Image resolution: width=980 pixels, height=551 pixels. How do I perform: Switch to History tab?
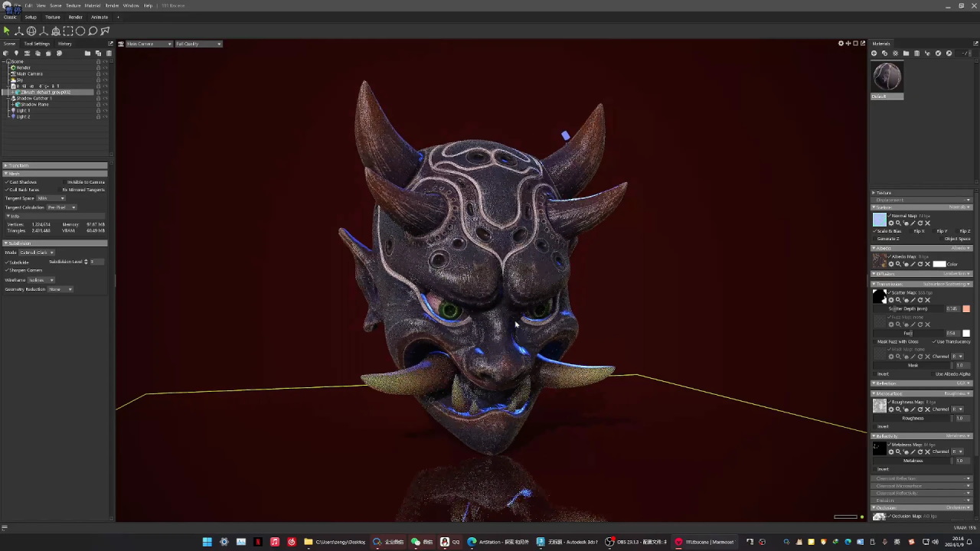point(65,44)
